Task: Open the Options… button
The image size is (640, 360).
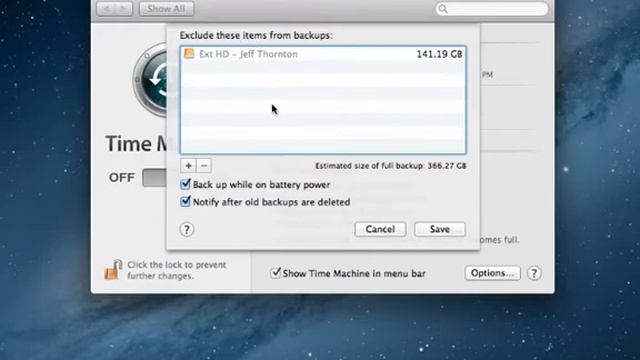Action: click(x=493, y=273)
